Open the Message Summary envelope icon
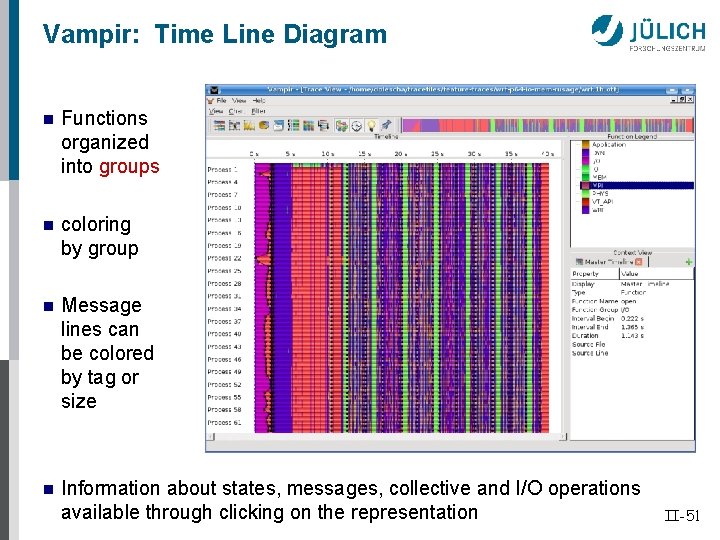Image resolution: width=720 pixels, height=540 pixels. click(279, 125)
